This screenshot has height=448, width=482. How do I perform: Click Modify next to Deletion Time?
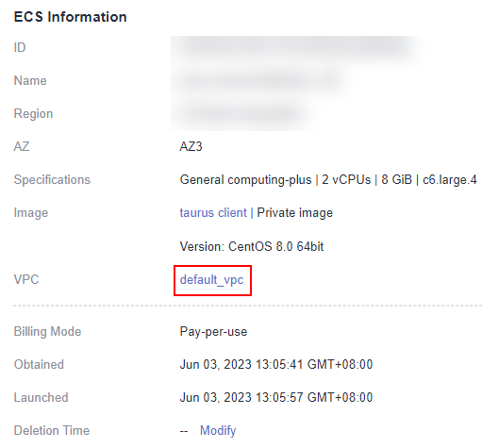pos(218,430)
